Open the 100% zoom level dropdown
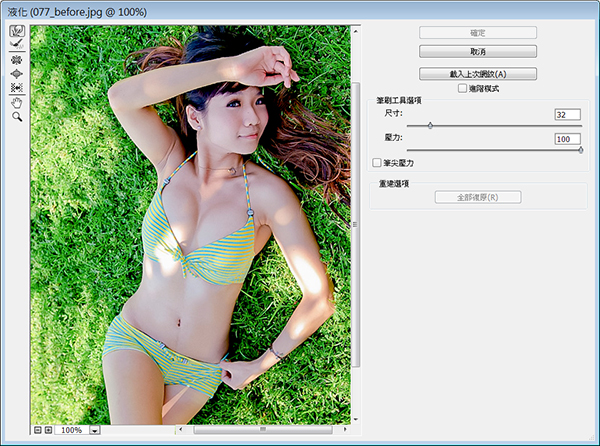600x446 pixels. coord(95,430)
